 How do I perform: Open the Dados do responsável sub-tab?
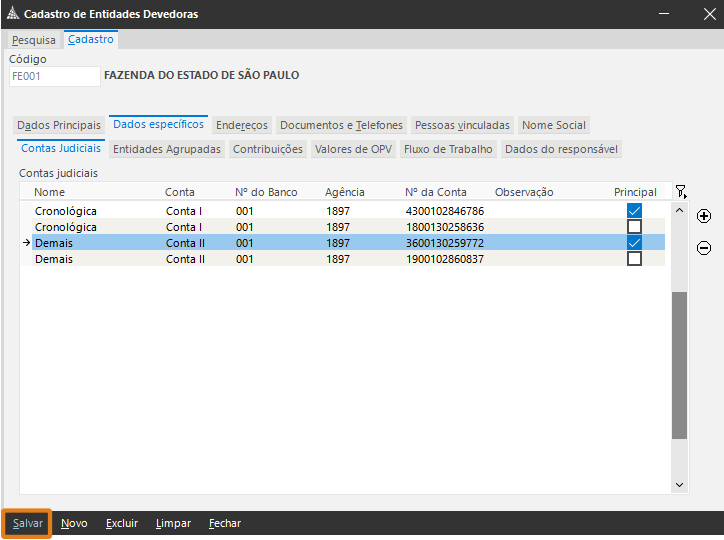[x=561, y=149]
